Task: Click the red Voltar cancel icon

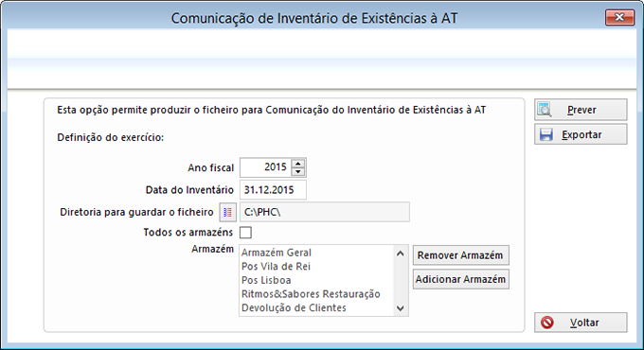Action: (547, 323)
